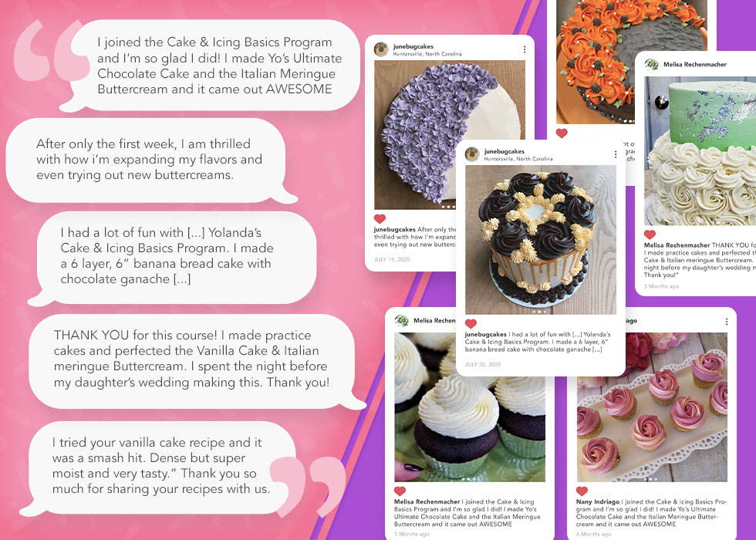Tap heart under pink rose cupcakes photo

582,491
